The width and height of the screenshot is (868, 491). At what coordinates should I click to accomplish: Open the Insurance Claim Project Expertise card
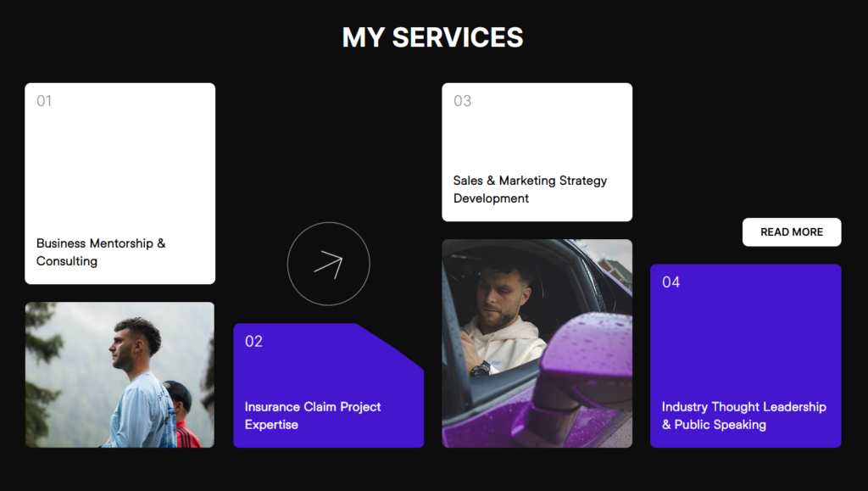click(328, 385)
